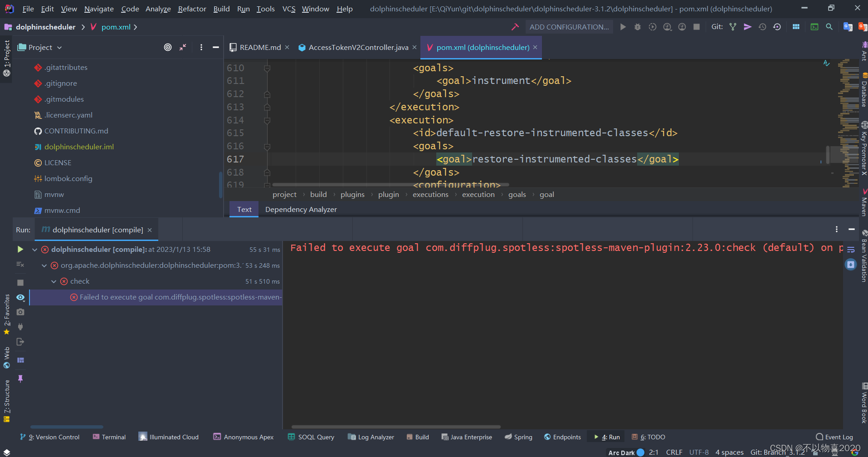
Task: Open terminal icon in top toolbar
Action: pyautogui.click(x=814, y=27)
